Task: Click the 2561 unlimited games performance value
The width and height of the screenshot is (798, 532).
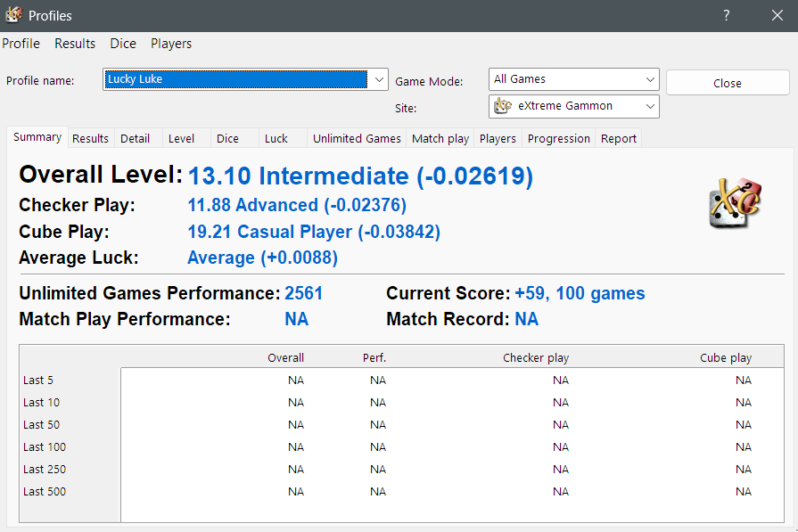Action: tap(303, 293)
